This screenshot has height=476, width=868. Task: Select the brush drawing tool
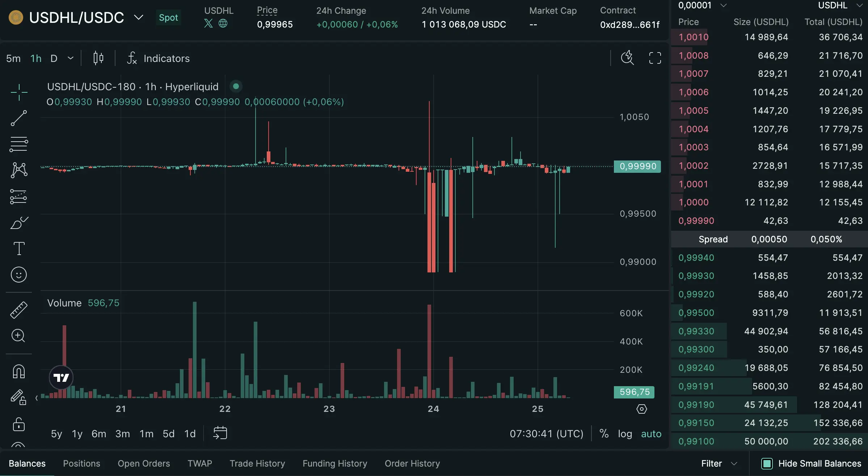click(19, 222)
